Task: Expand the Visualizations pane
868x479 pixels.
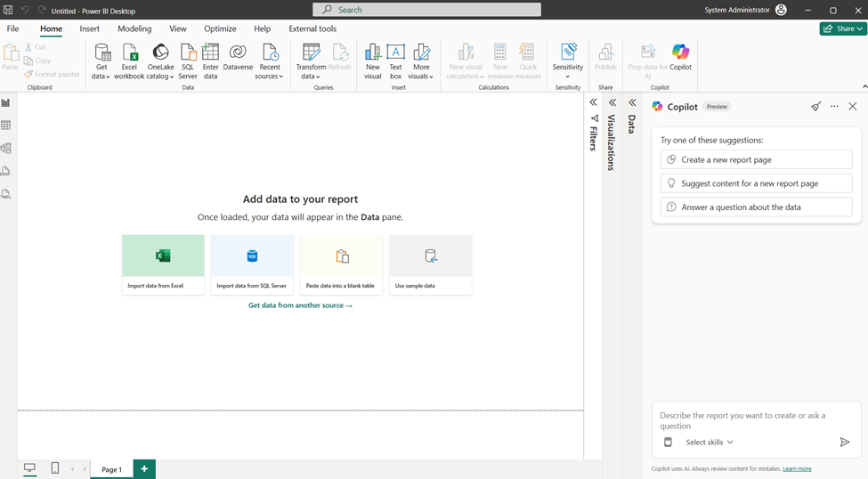Action: click(x=612, y=102)
